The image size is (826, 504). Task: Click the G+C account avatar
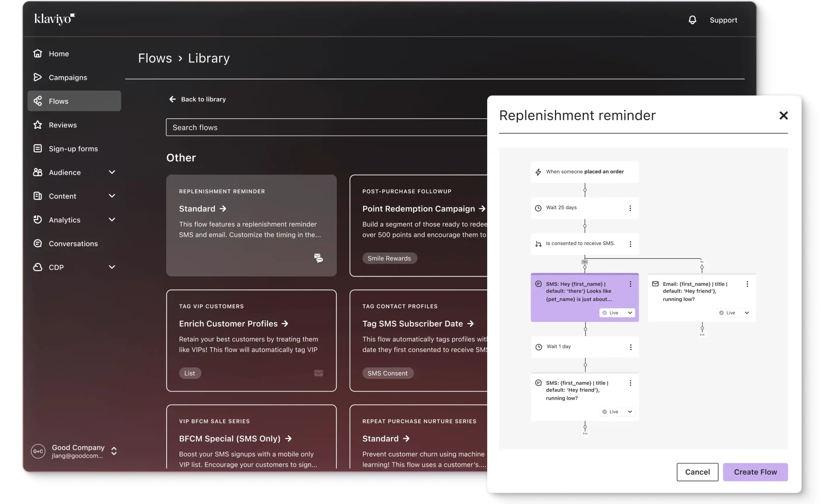(38, 451)
